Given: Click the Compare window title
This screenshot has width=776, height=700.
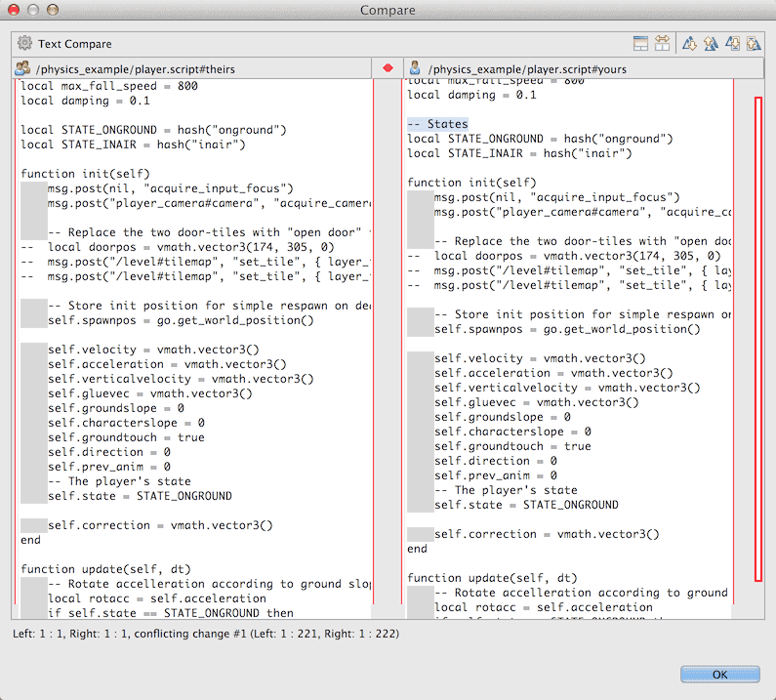Looking at the screenshot, I should [388, 10].
